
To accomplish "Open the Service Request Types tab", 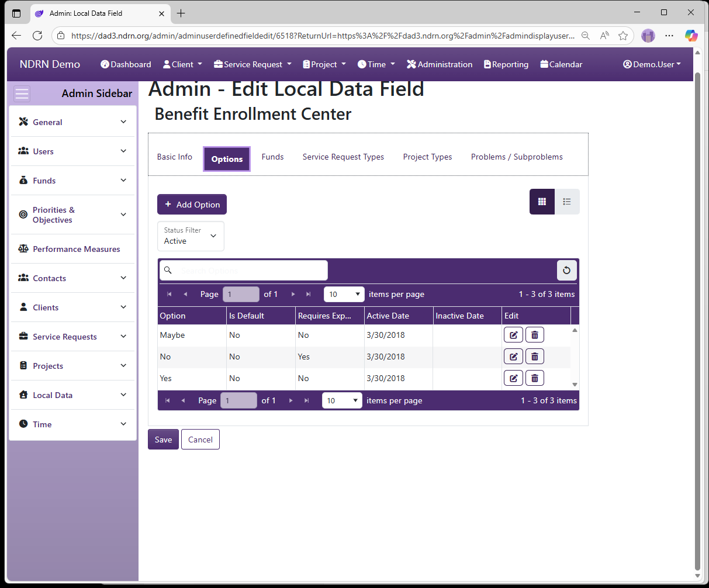I will (343, 157).
